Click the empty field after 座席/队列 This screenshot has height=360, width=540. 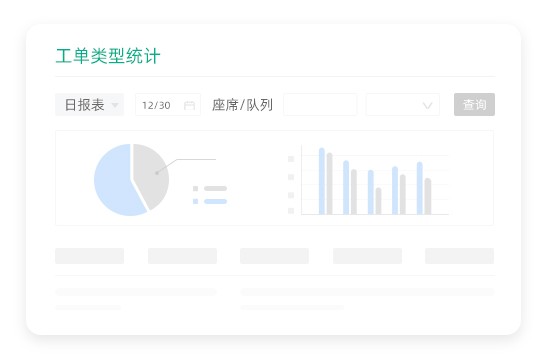(320, 105)
